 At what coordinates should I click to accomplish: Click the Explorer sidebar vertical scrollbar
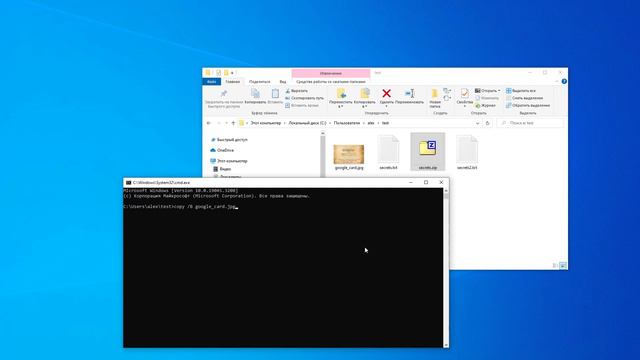[323, 154]
